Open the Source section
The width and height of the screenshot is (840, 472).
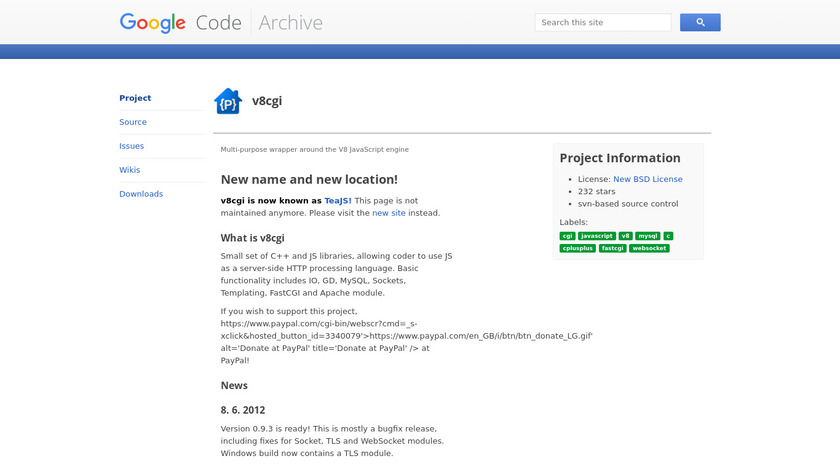[133, 122]
